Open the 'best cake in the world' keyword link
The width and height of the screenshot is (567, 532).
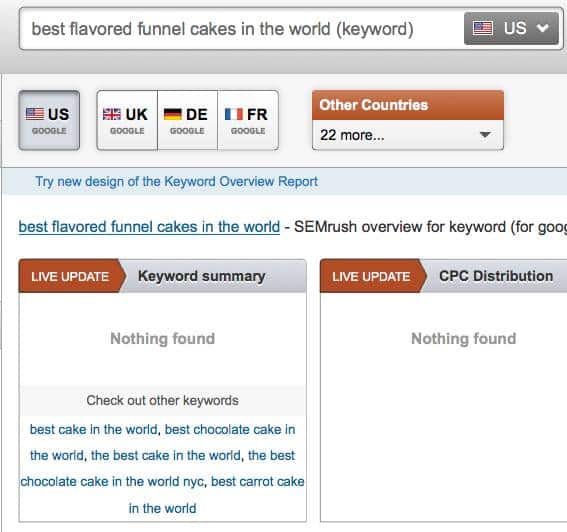pyautogui.click(x=94, y=430)
